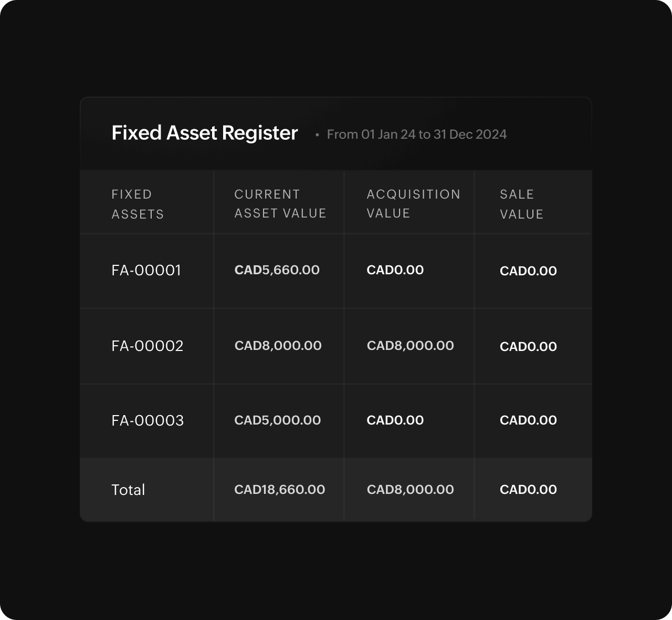Click the Fixed Asset Register title

[x=205, y=133]
